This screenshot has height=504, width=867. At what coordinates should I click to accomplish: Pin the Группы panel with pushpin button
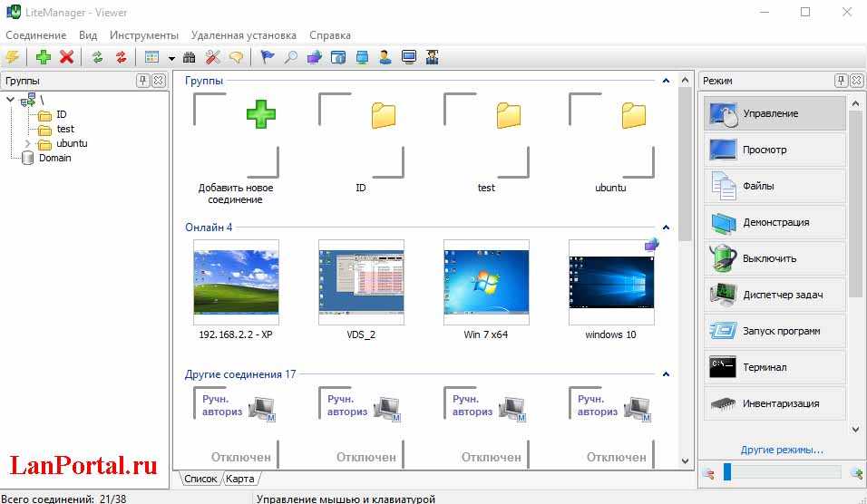point(142,81)
